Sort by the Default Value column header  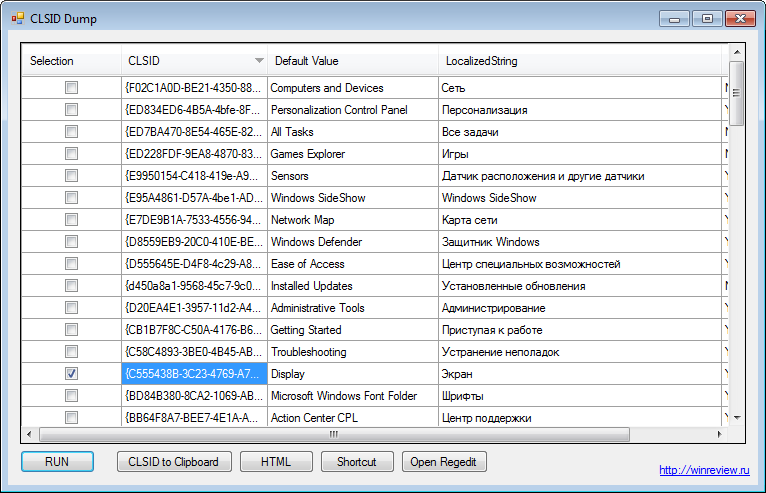[353, 61]
